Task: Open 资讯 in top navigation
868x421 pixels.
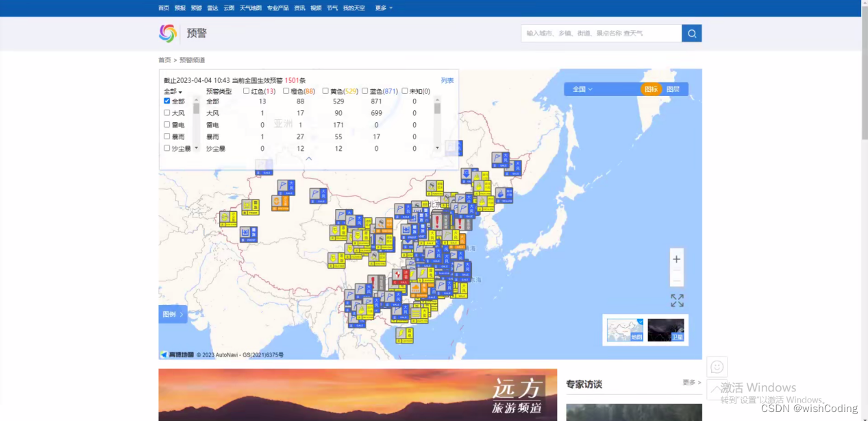Action: (x=300, y=8)
